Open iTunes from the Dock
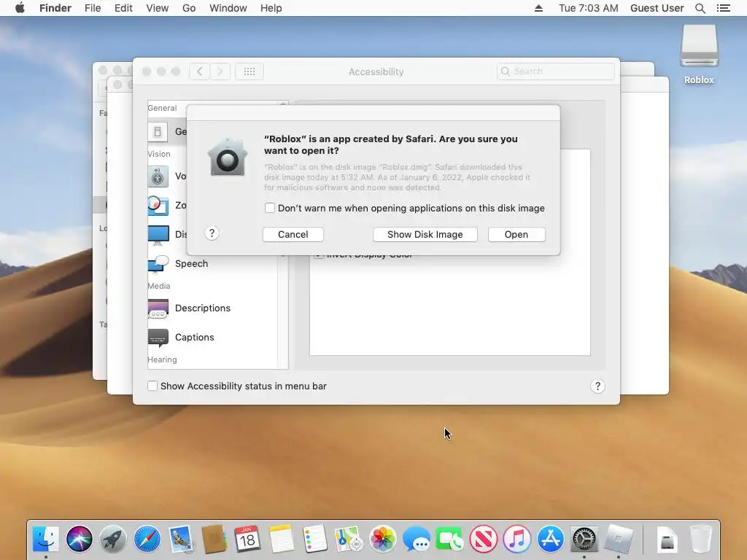 click(x=517, y=540)
